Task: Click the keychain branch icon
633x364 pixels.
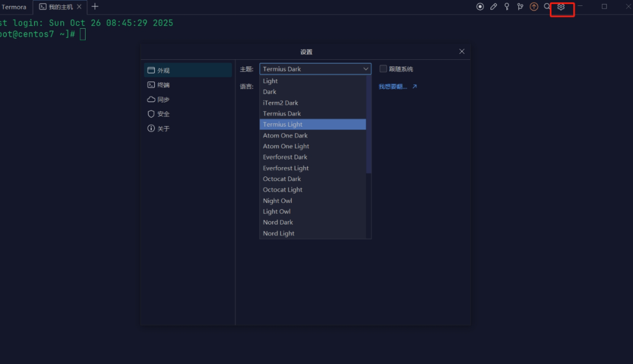Action: pyautogui.click(x=520, y=6)
